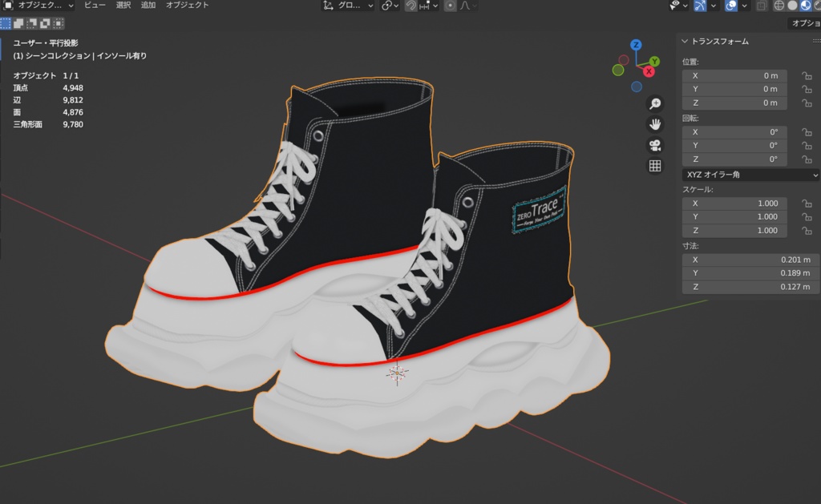Click the Scale Y 1.000 field
This screenshot has height=504, width=821.
(x=734, y=216)
